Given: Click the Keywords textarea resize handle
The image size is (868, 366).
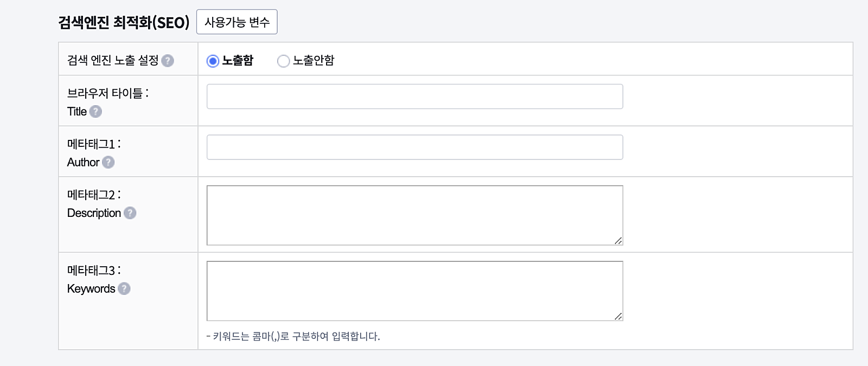Looking at the screenshot, I should point(618,317).
